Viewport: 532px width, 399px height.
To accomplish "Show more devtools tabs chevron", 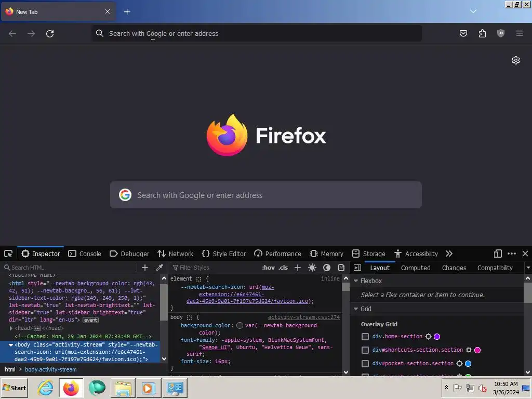I will coord(449,254).
